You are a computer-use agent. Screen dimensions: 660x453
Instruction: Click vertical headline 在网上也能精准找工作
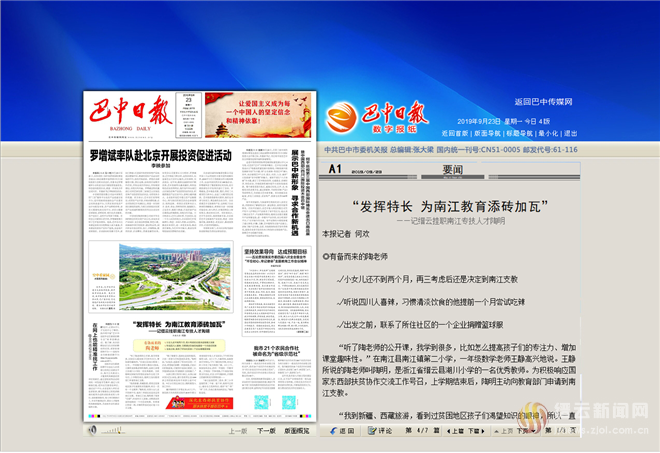coord(95,347)
